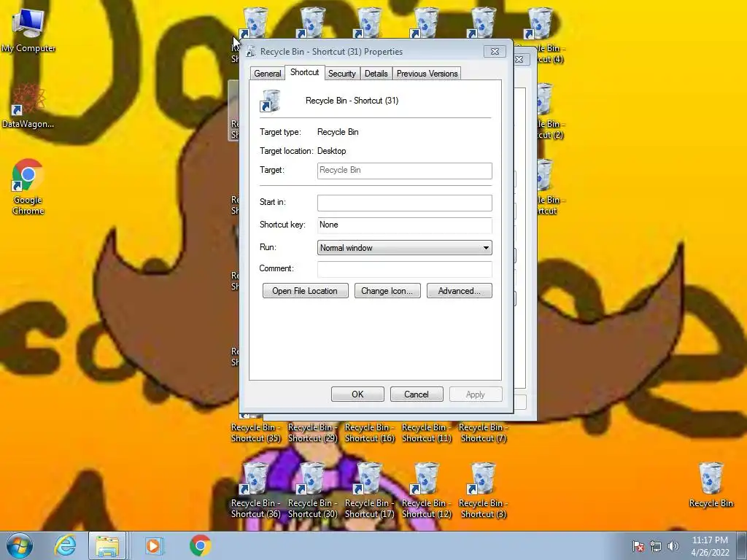
Task: Click the Shortcut key field
Action: click(404, 225)
